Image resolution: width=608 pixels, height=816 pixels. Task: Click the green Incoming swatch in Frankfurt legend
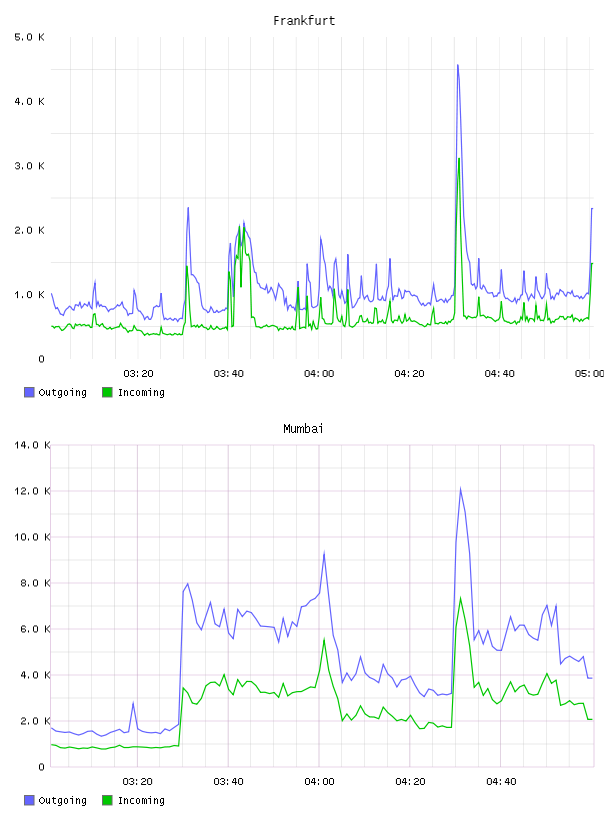(107, 392)
